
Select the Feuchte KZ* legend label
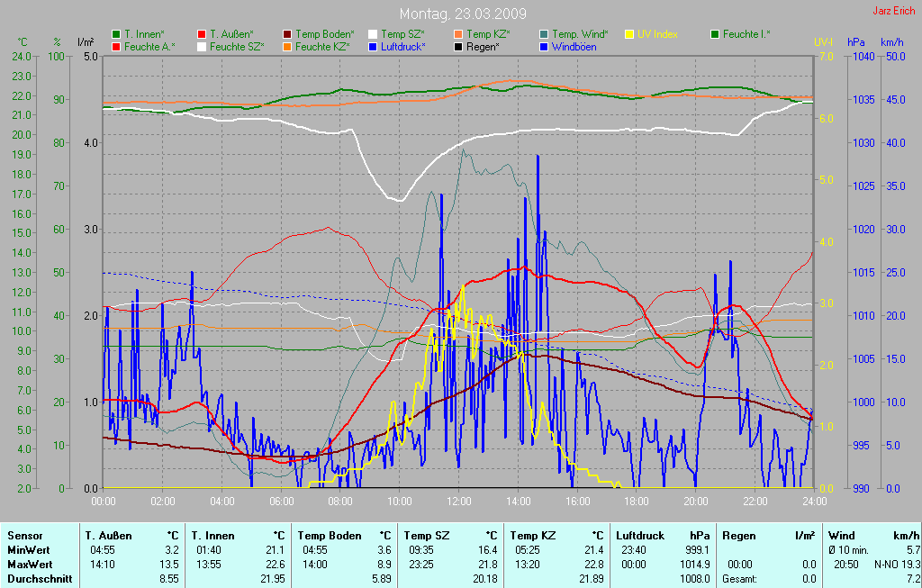[323, 47]
